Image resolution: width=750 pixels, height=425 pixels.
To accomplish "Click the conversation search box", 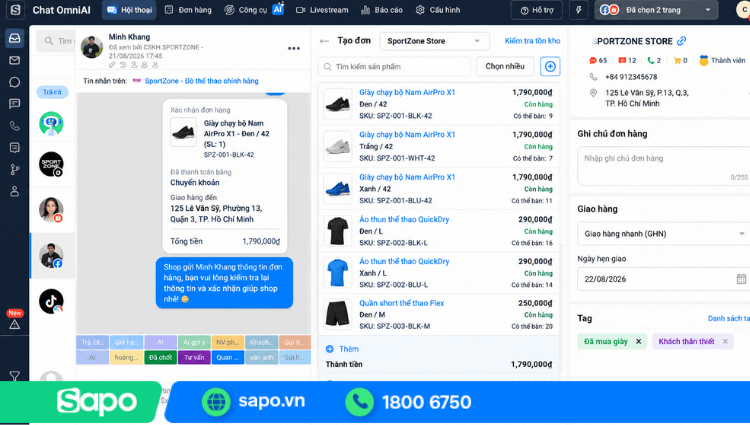I will [x=56, y=41].
